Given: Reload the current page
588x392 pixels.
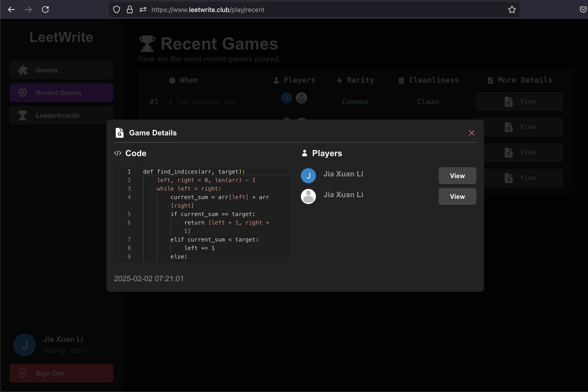Looking at the screenshot, I should point(45,9).
